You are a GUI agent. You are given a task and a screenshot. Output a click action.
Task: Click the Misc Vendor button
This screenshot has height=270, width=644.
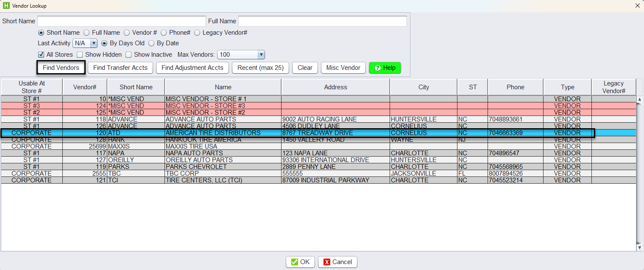pyautogui.click(x=343, y=68)
